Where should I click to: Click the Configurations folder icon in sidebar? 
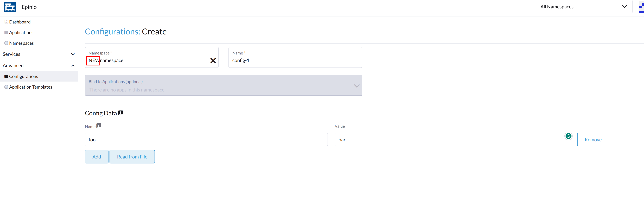coord(6,76)
